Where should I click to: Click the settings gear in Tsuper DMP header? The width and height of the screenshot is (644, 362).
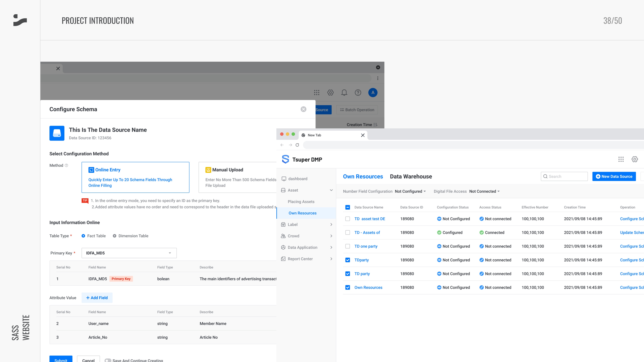click(x=634, y=159)
